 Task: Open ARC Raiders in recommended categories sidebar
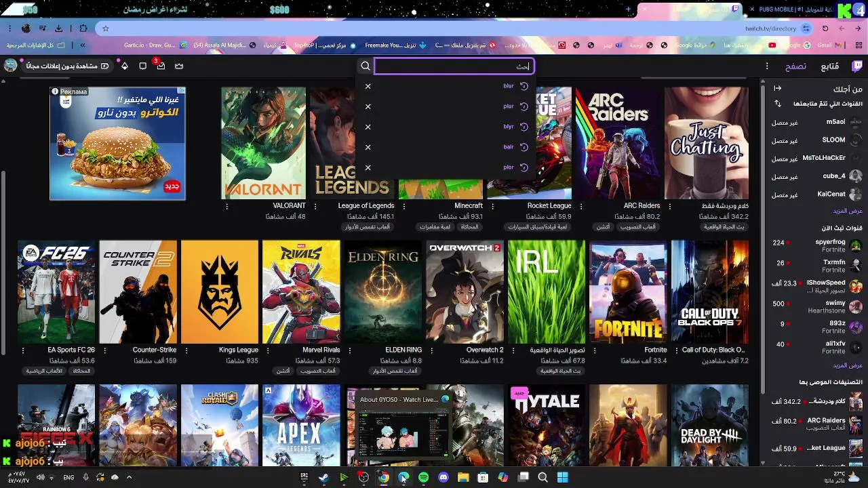click(x=816, y=425)
